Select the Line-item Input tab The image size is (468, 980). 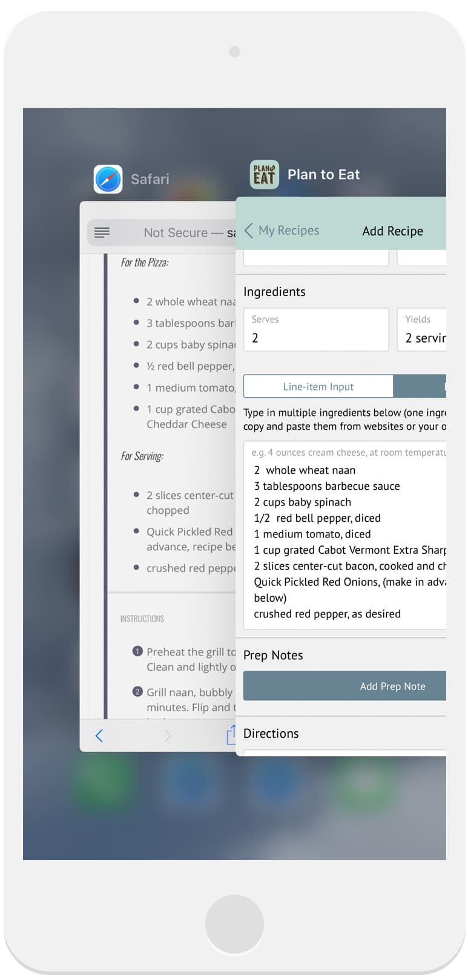318,386
